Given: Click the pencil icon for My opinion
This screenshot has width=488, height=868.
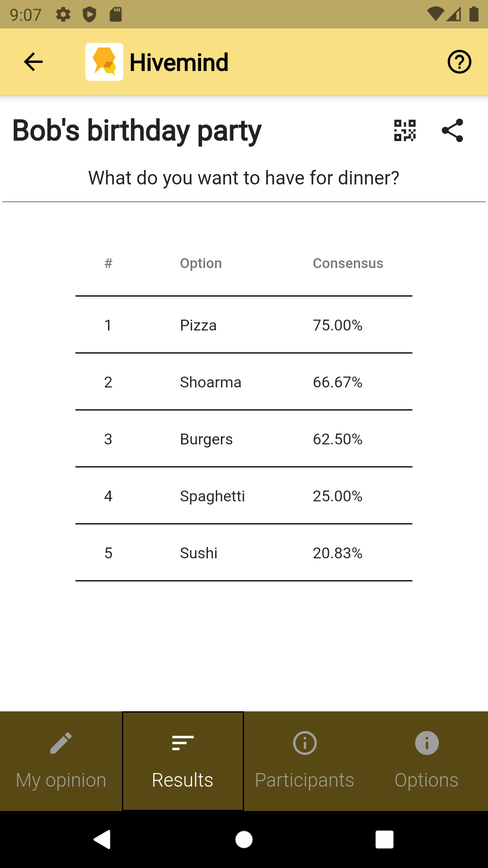Looking at the screenshot, I should click(61, 743).
